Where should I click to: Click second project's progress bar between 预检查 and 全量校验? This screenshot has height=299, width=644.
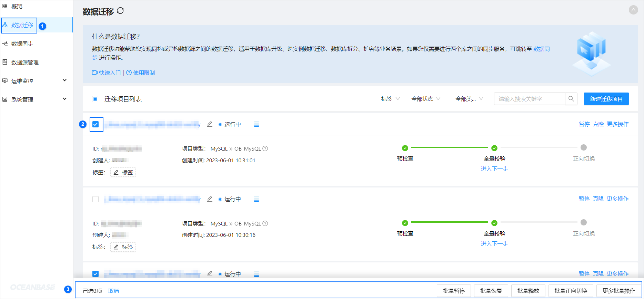coord(450,222)
